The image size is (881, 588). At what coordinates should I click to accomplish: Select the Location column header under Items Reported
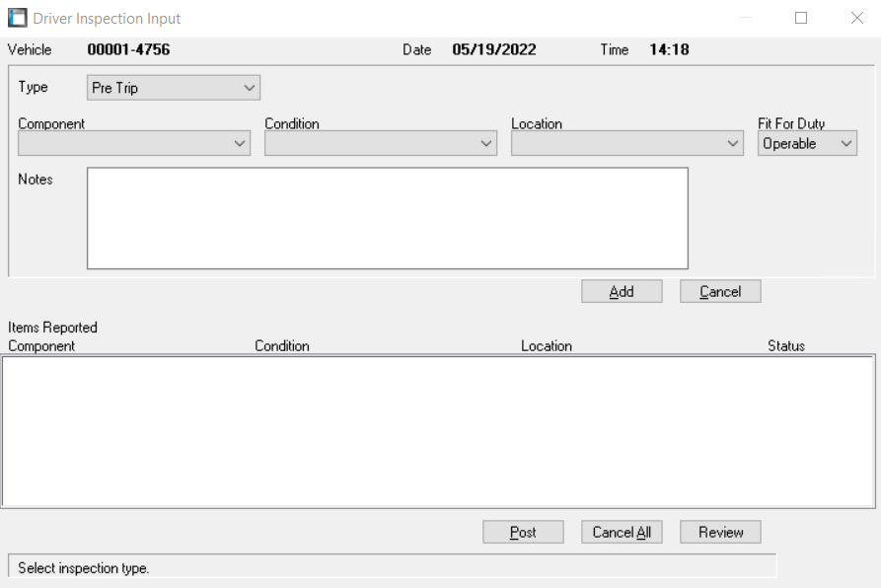(x=547, y=346)
